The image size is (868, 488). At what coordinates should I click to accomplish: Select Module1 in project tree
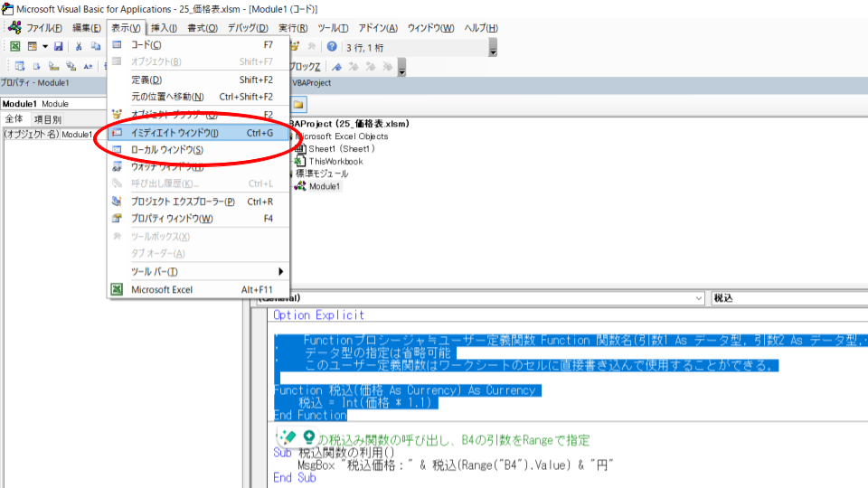[325, 186]
